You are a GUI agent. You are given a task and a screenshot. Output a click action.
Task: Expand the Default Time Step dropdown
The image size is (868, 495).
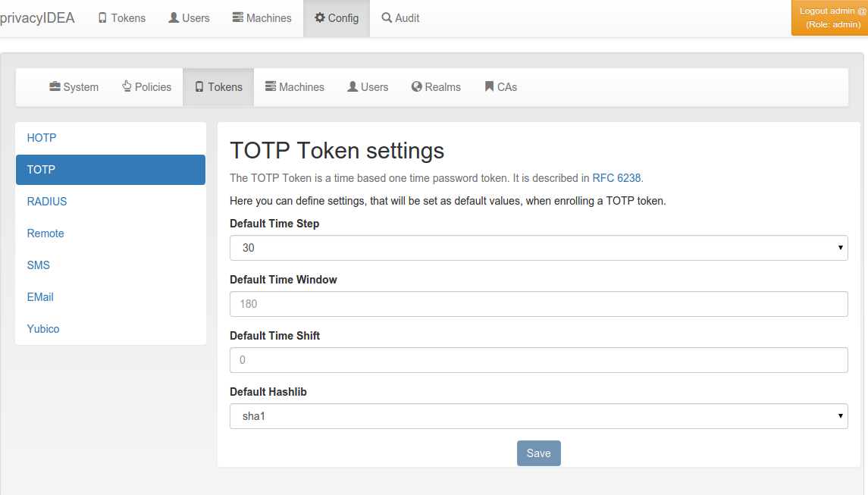click(539, 247)
